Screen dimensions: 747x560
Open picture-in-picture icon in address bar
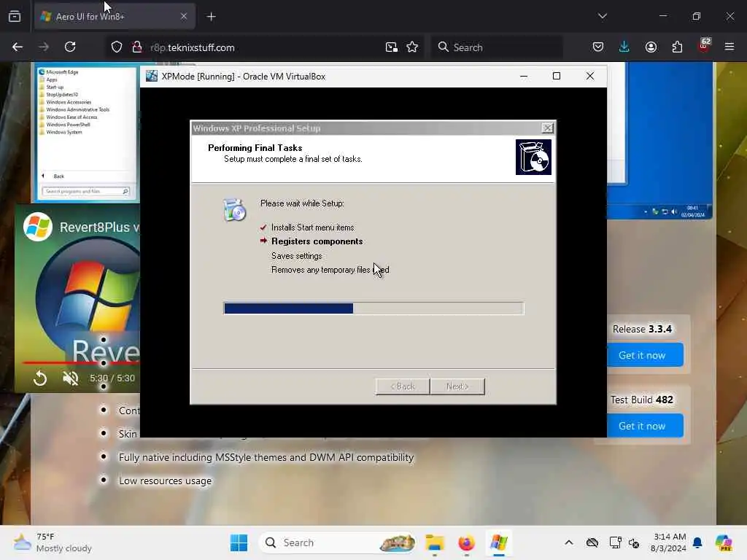click(x=392, y=47)
